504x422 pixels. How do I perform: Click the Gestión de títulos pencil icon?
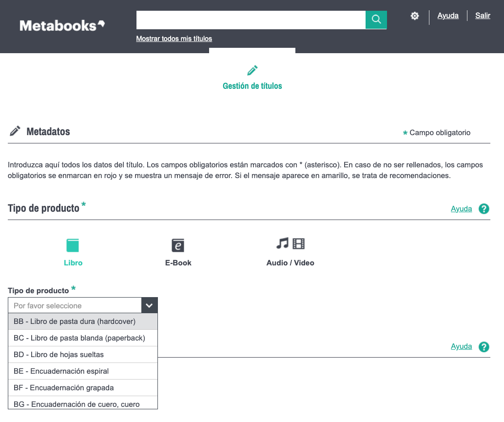(252, 70)
